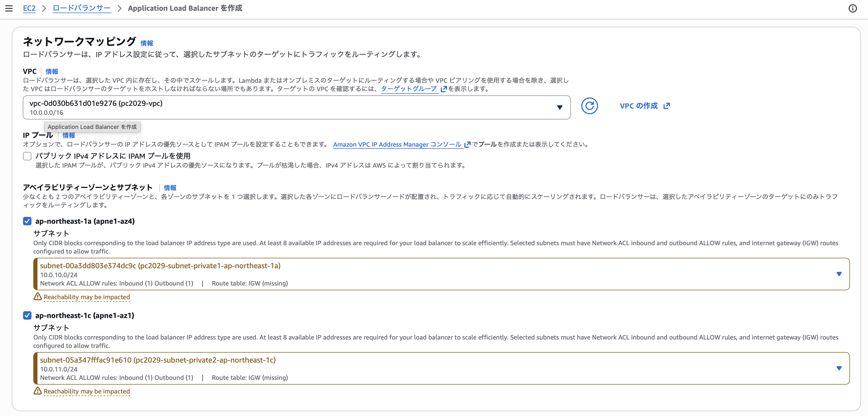Expand the subnet dropdown for ap-northeast-1c

pyautogui.click(x=441, y=368)
